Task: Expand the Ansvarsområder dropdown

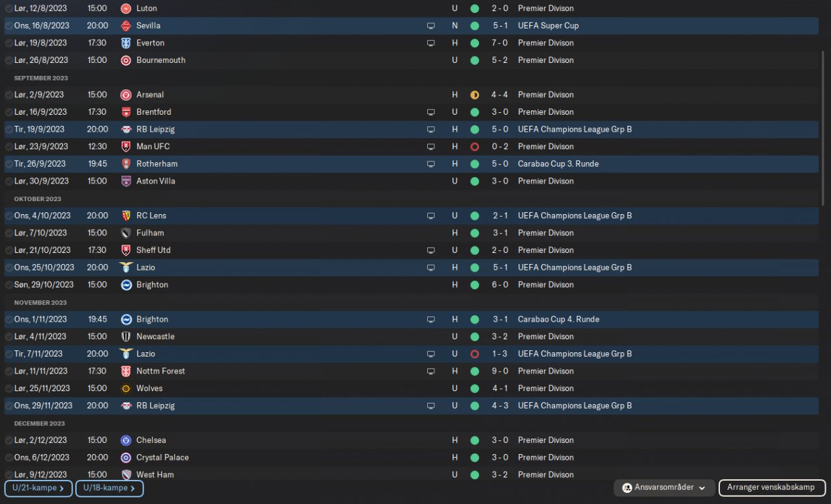Action: click(x=664, y=487)
